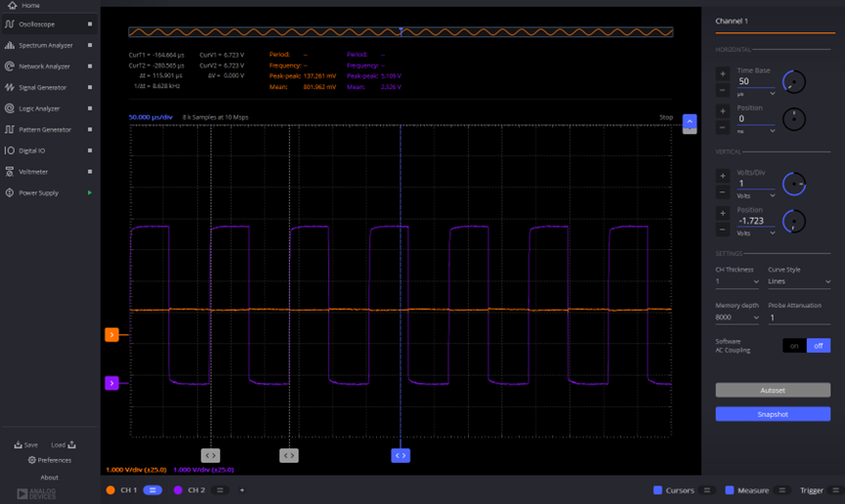This screenshot has width=845, height=504.
Task: Click the Digital IO icon
Action: click(x=9, y=150)
